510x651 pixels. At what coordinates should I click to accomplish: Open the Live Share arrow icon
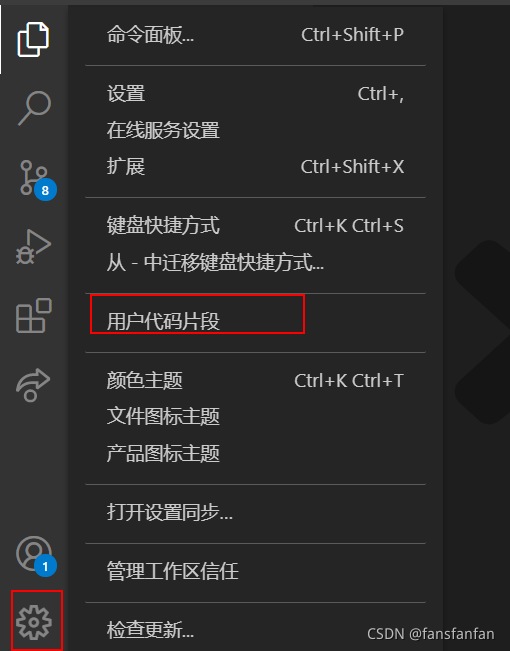pyautogui.click(x=33, y=385)
